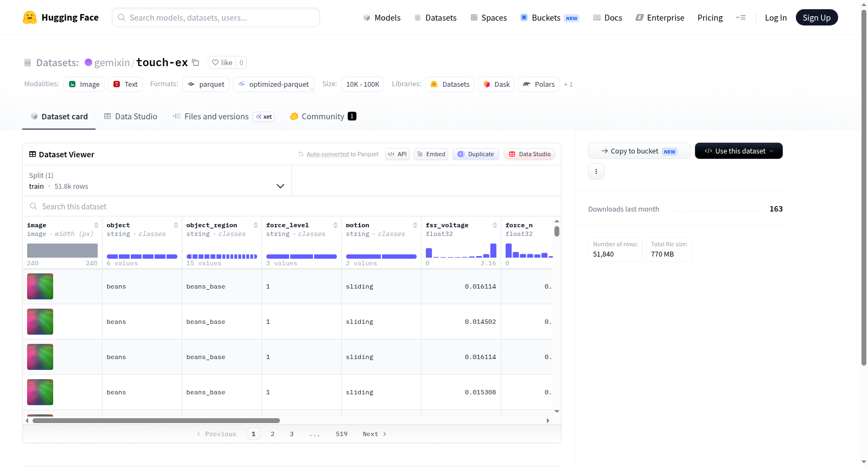Click the page vertical scrollbar
This screenshot has height=467, width=868.
click(864, 187)
